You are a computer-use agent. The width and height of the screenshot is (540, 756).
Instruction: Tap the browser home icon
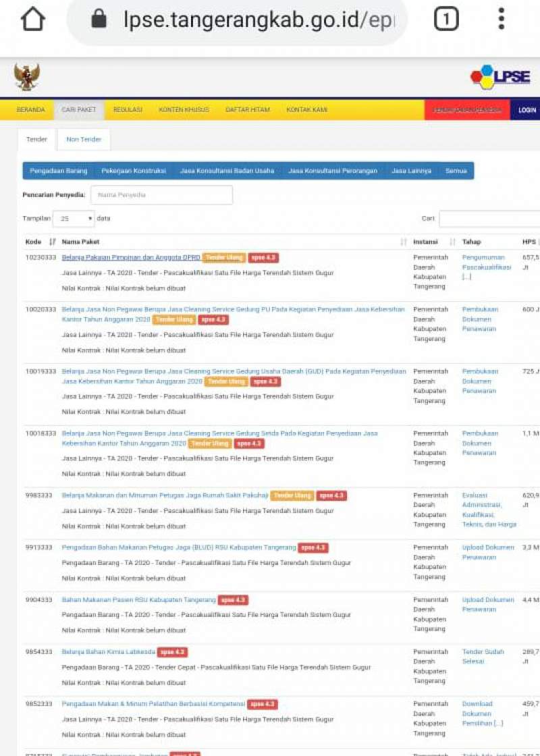coord(32,19)
